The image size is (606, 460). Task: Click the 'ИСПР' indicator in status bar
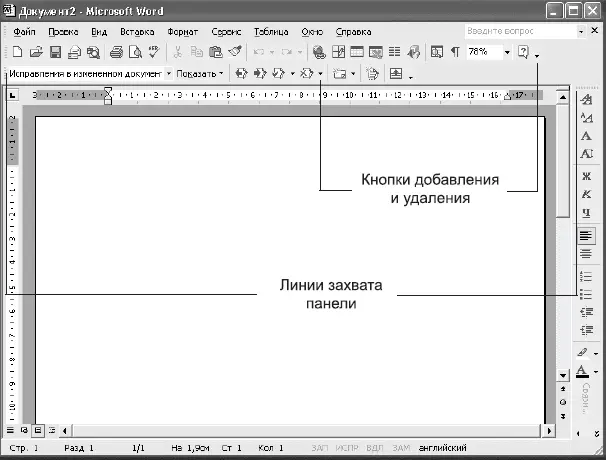(346, 449)
